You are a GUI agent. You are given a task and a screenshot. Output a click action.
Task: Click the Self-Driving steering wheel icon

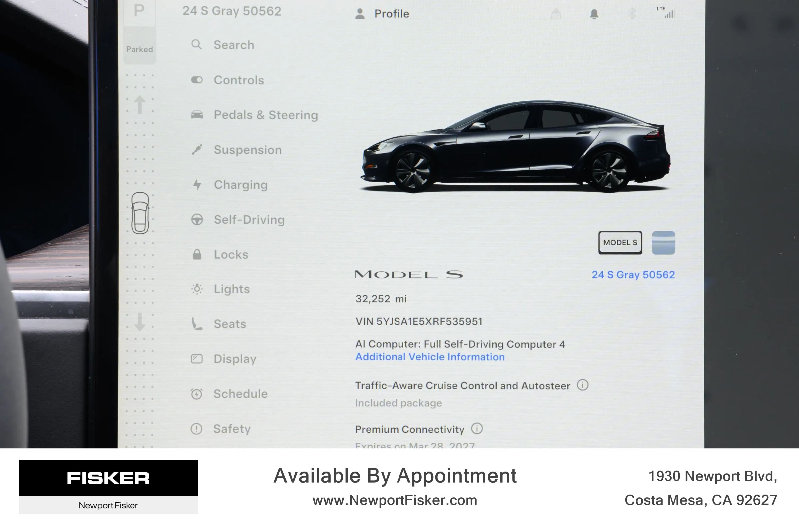197,220
